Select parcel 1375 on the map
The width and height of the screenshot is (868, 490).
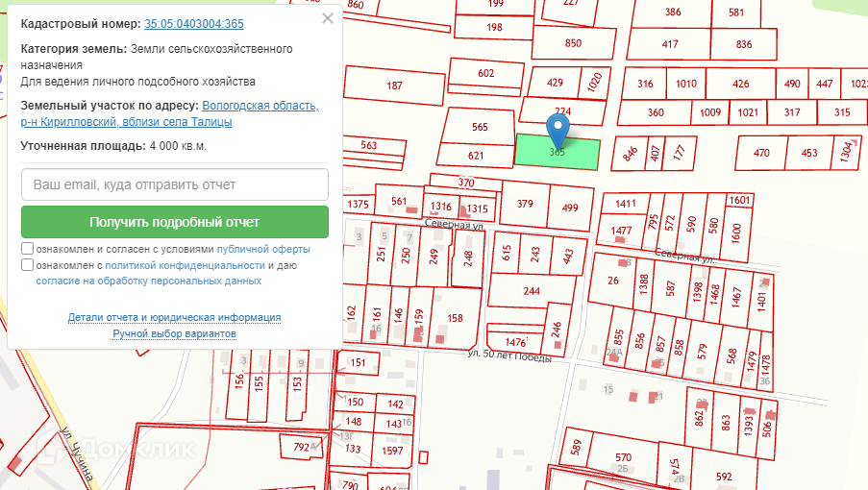tap(358, 204)
